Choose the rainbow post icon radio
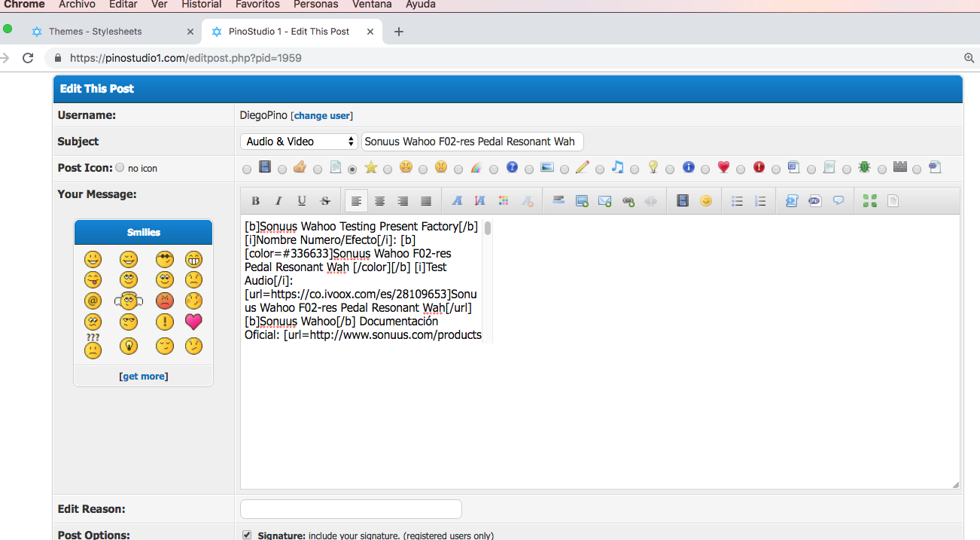The width and height of the screenshot is (980, 540). [x=458, y=169]
